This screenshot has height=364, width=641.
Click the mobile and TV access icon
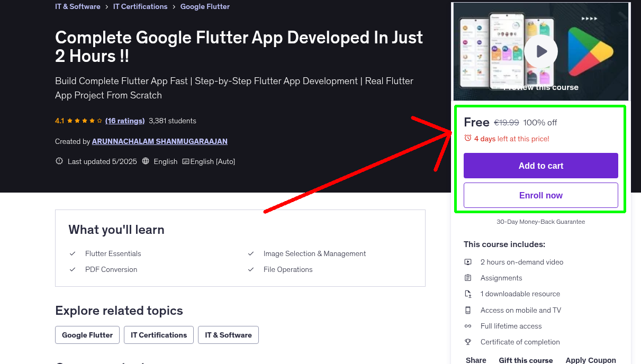[x=468, y=310]
